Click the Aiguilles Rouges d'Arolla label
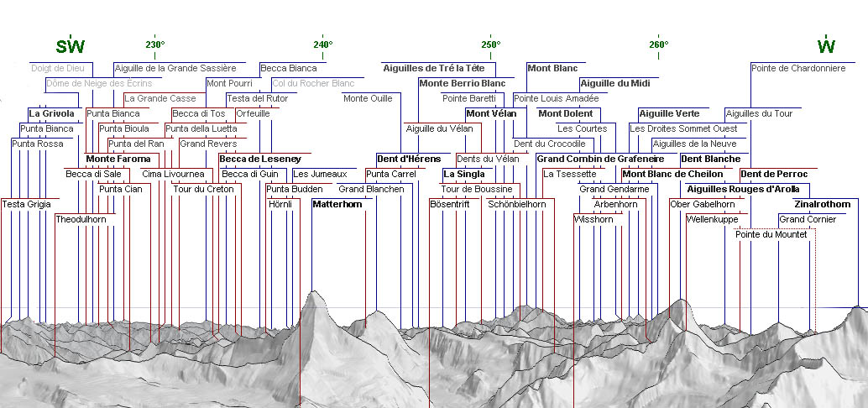Viewport: 868px width, 408px height. click(x=743, y=189)
